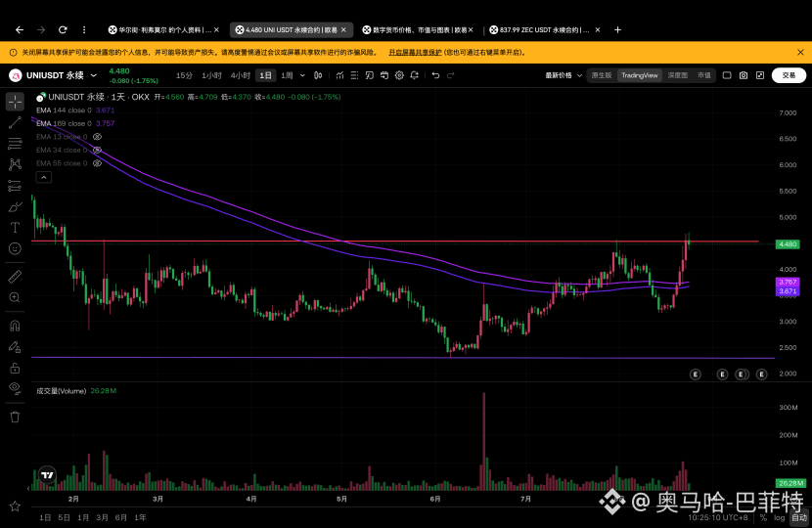Switch to the TradingView tab

(x=640, y=75)
